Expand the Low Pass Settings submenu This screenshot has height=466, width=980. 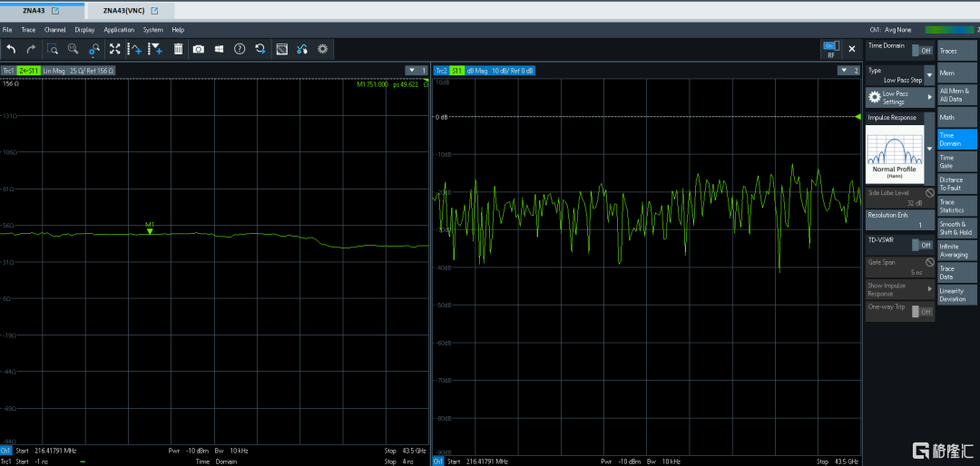click(x=899, y=97)
